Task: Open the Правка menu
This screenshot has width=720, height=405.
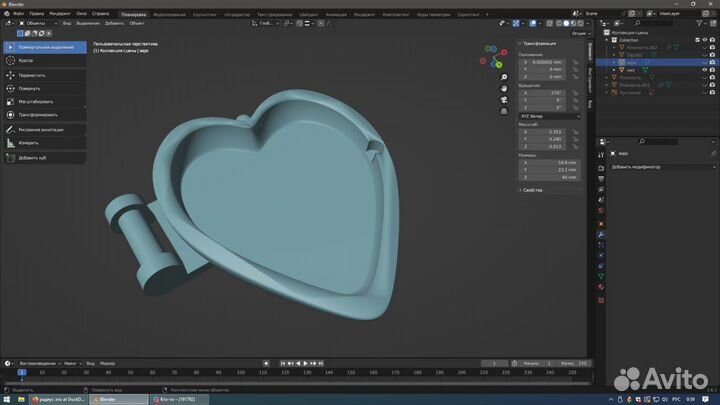Action: [37, 14]
